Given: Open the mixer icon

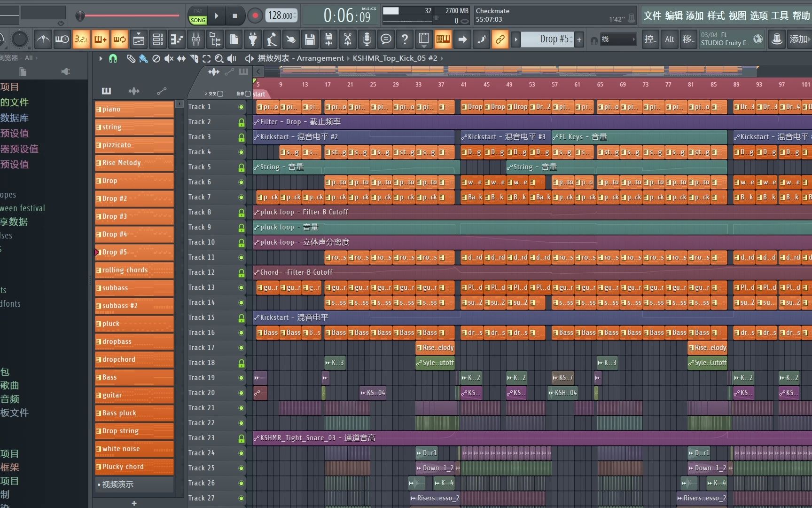Looking at the screenshot, I should click(196, 40).
